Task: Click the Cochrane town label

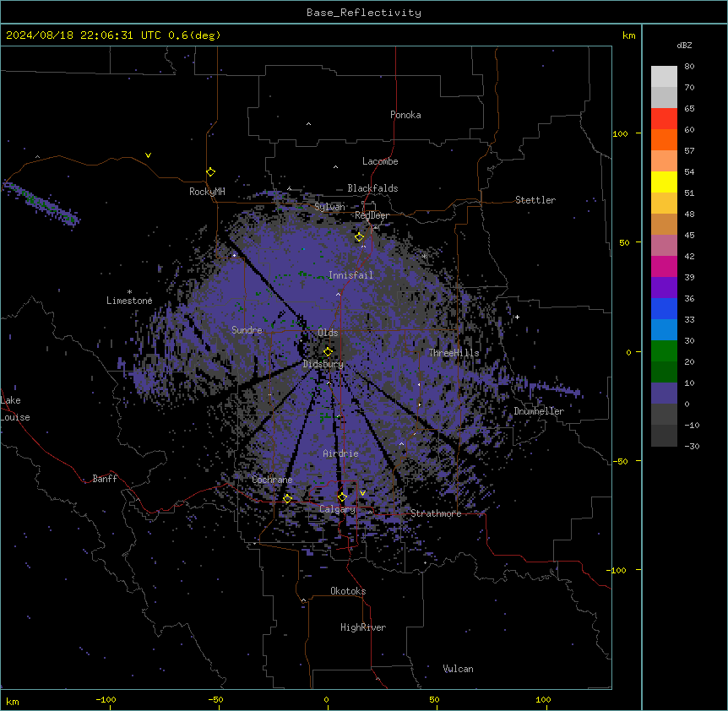Action: pos(272,480)
